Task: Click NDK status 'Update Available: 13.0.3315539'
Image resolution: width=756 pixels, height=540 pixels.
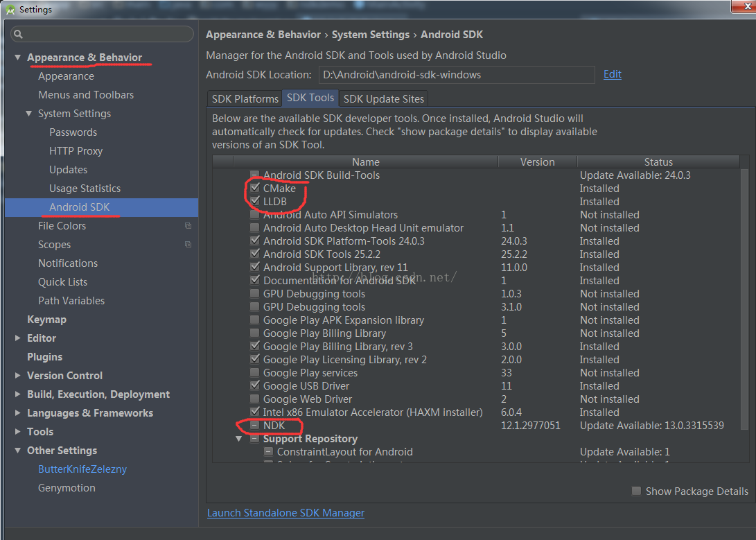Action: [652, 425]
